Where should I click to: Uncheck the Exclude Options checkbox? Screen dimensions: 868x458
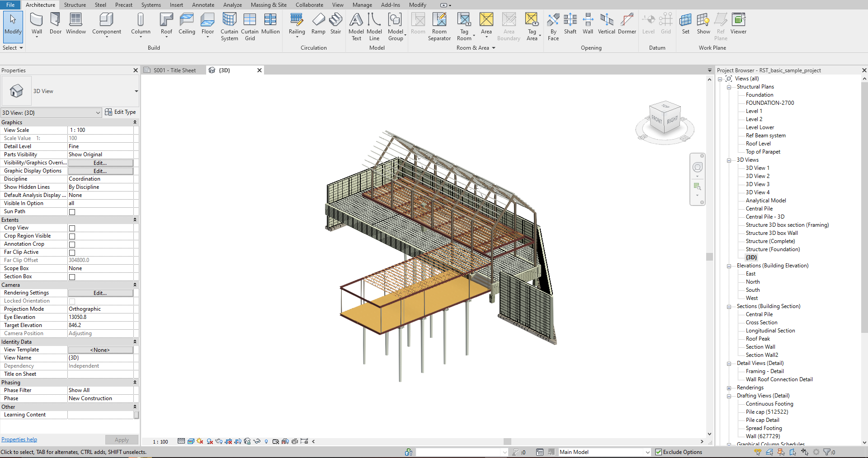pyautogui.click(x=659, y=452)
